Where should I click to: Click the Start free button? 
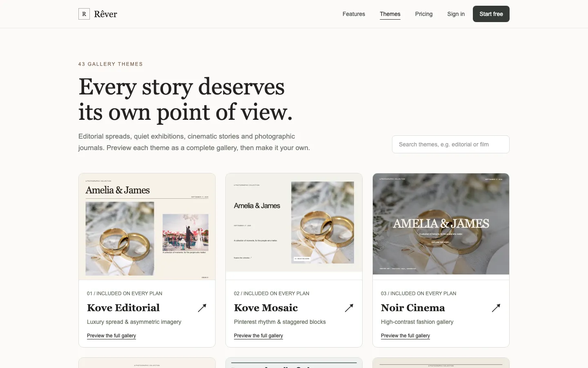click(x=491, y=14)
